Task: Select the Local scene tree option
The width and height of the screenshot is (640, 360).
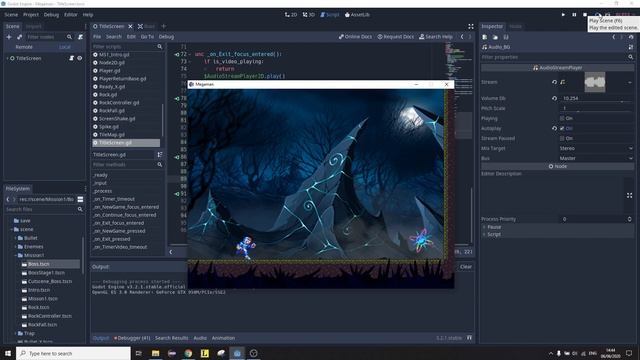Action: click(x=65, y=47)
